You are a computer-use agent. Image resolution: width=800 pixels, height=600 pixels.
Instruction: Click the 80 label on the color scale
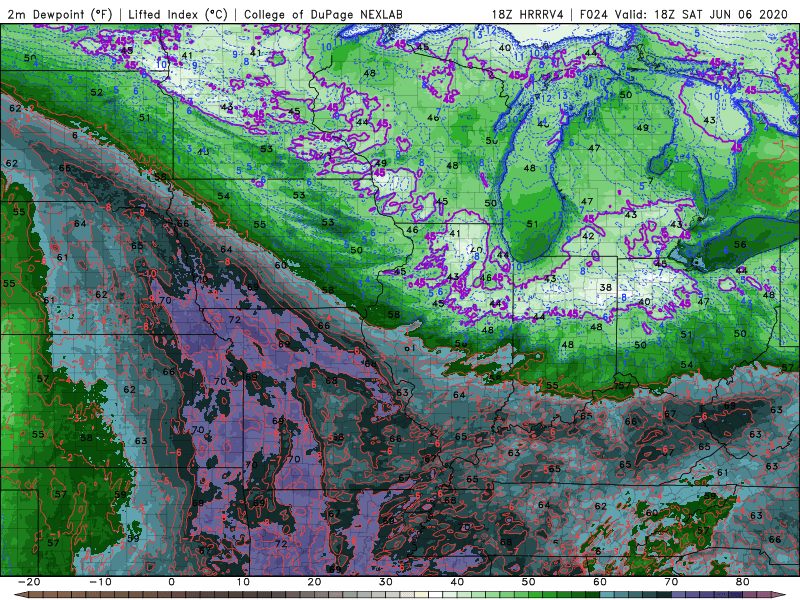click(743, 582)
